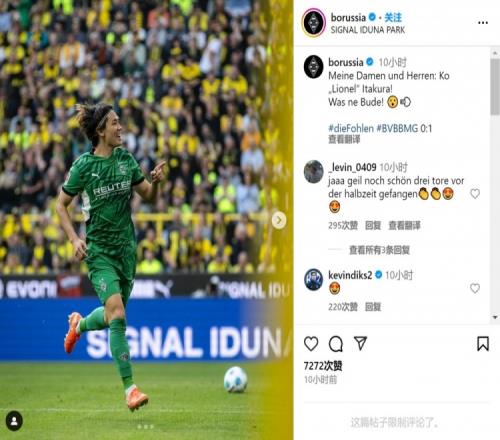Image resolution: width=500 pixels, height=440 pixels.
Task: Expand all 3 replies under levin comment
Action: click(x=379, y=250)
